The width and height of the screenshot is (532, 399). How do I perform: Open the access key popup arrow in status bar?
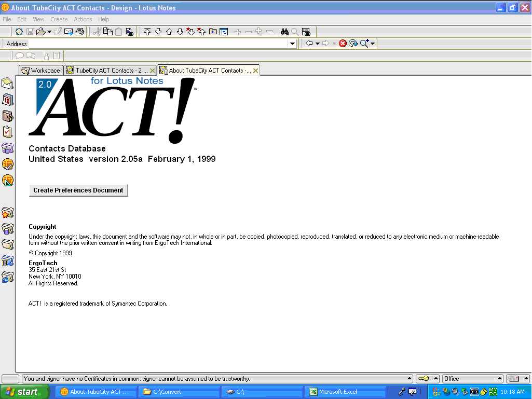coord(436,378)
